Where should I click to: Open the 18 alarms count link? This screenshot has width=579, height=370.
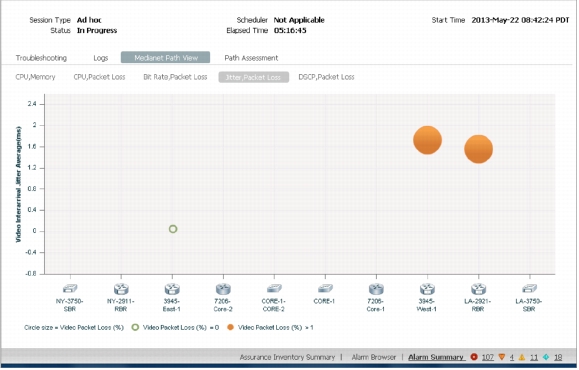(x=558, y=357)
